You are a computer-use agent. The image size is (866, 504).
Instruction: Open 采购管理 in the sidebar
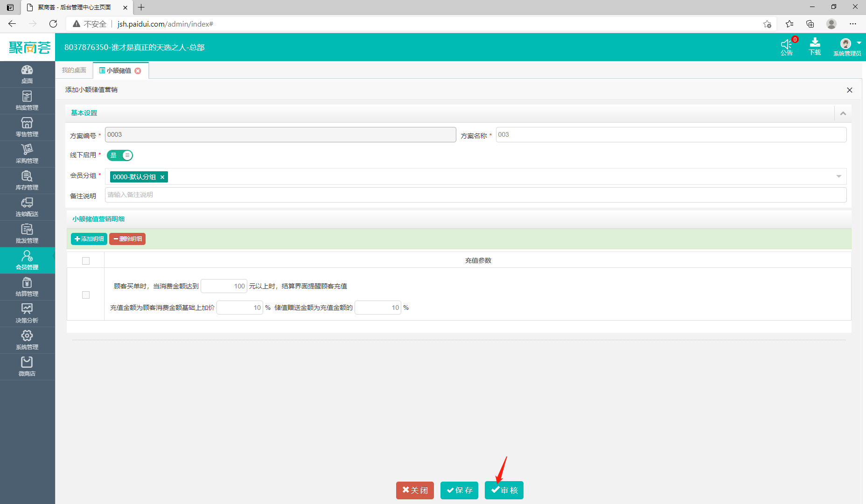[x=27, y=154]
